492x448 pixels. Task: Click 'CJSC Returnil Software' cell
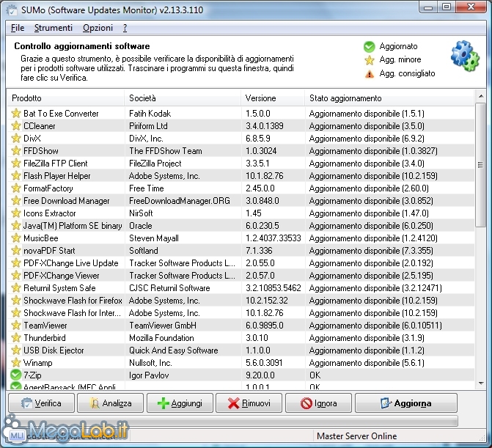coord(169,288)
